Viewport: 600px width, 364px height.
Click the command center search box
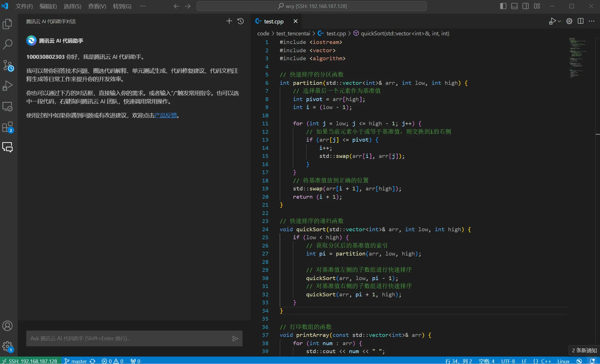tap(311, 6)
